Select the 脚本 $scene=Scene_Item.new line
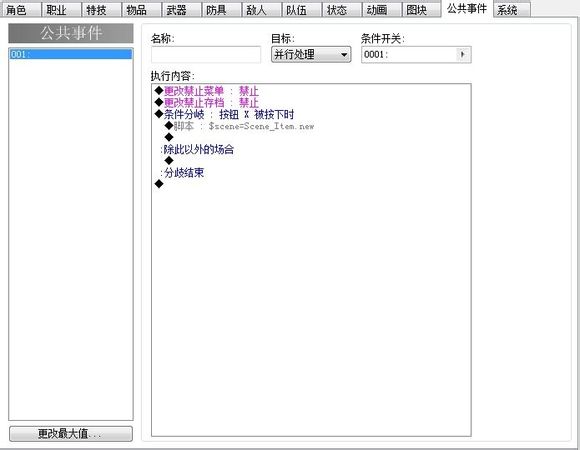The height and width of the screenshot is (450, 580). pos(311,126)
